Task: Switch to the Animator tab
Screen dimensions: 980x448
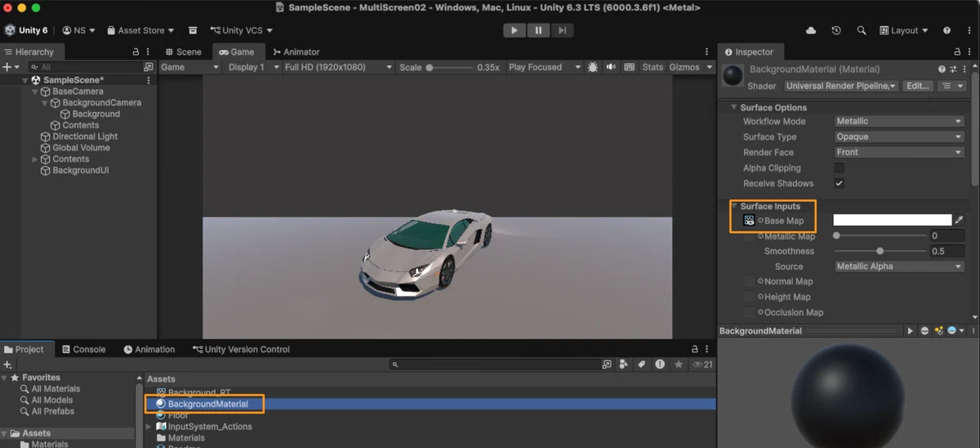Action: tap(296, 52)
